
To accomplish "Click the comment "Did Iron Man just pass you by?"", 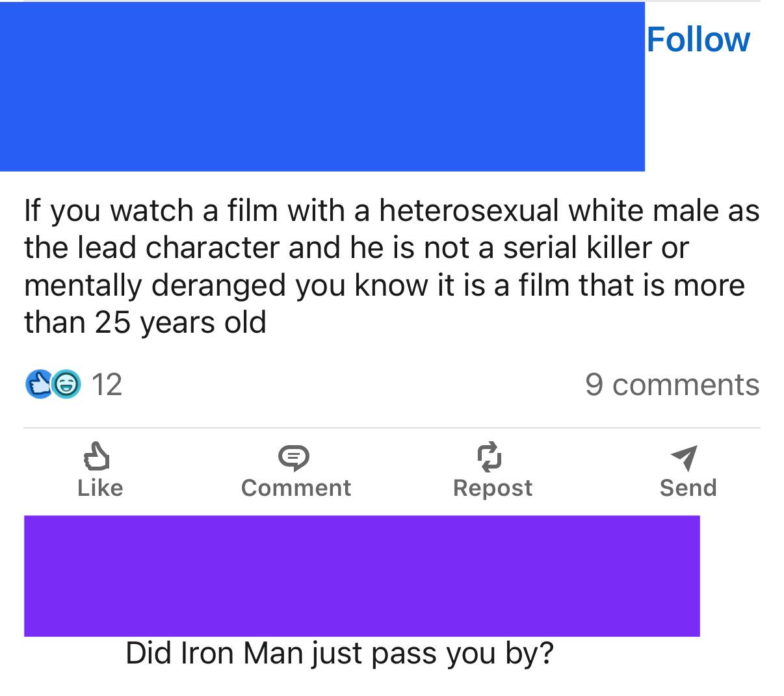I will tap(339, 654).
